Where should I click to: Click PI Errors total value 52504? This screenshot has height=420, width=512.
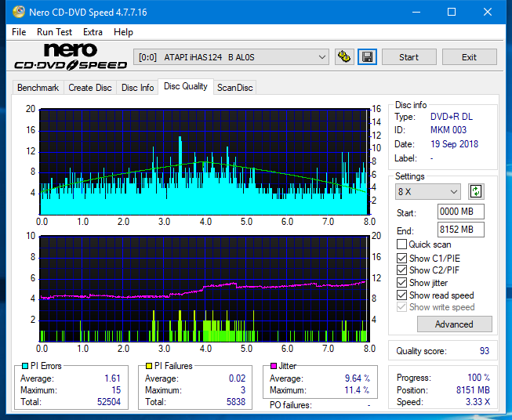pyautogui.click(x=109, y=401)
